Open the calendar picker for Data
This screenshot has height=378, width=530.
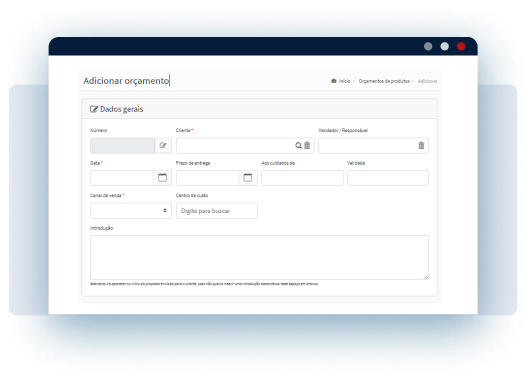[x=163, y=178]
